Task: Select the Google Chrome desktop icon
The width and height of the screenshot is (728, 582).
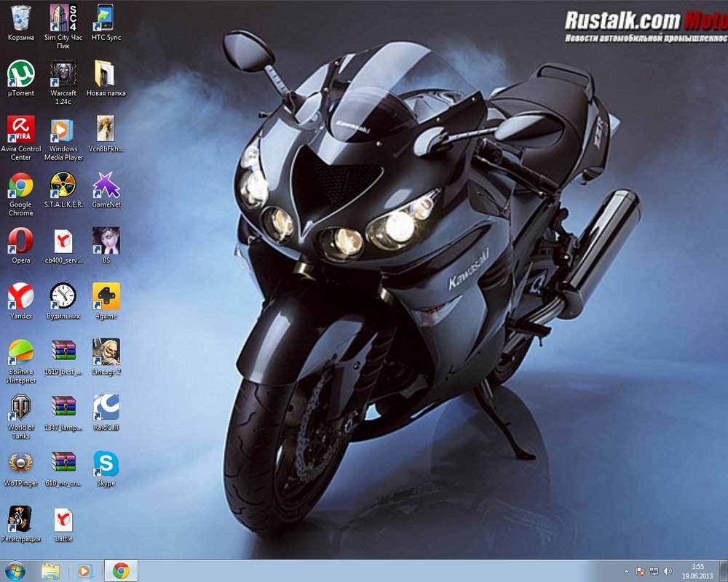Action: click(x=21, y=186)
